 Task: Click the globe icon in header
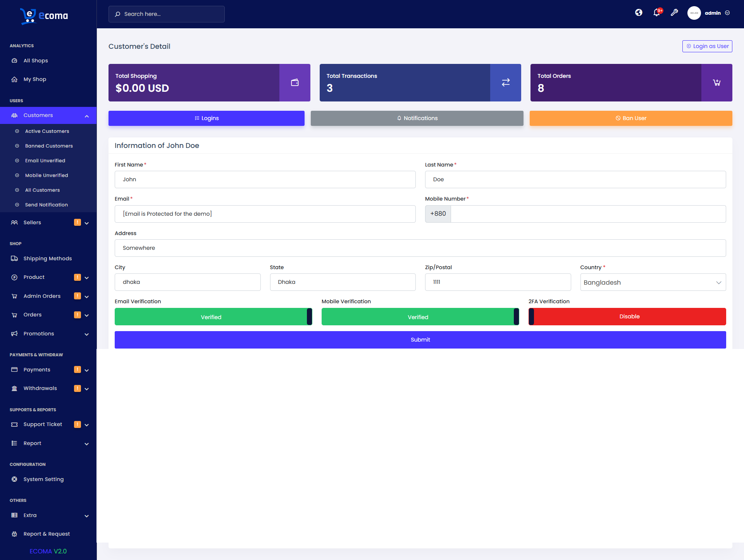click(x=639, y=13)
